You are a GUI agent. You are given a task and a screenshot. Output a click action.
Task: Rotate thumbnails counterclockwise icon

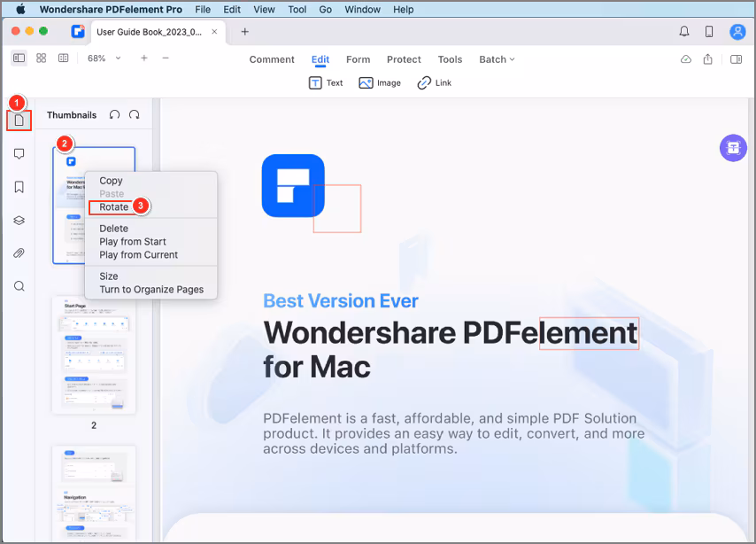(x=114, y=115)
